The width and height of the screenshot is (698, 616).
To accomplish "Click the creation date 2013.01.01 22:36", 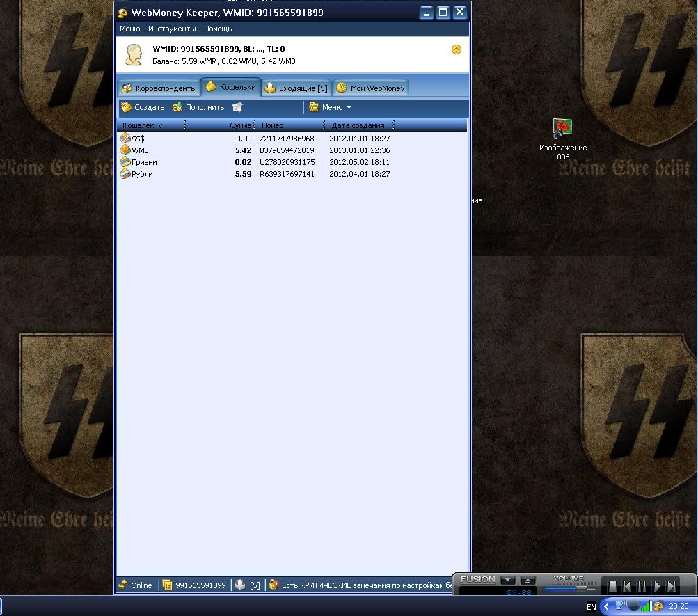I will click(360, 150).
